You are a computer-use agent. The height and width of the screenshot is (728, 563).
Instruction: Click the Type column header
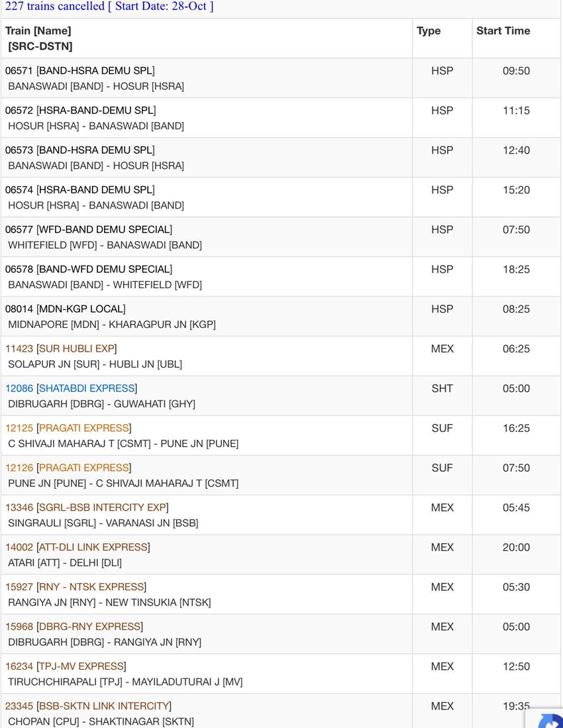(429, 30)
